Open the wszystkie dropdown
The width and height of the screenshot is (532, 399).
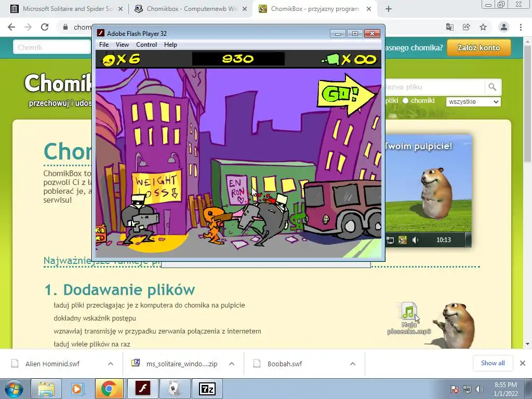point(473,101)
